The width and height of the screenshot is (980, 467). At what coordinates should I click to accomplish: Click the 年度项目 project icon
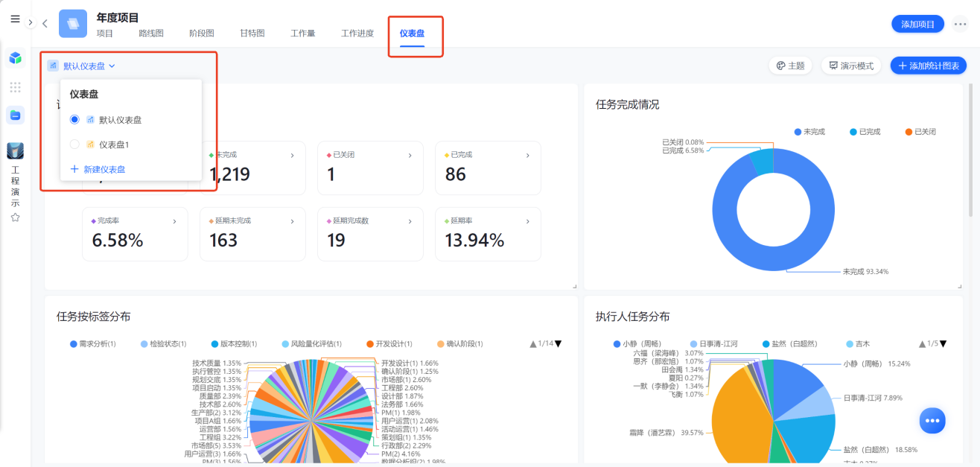[73, 23]
